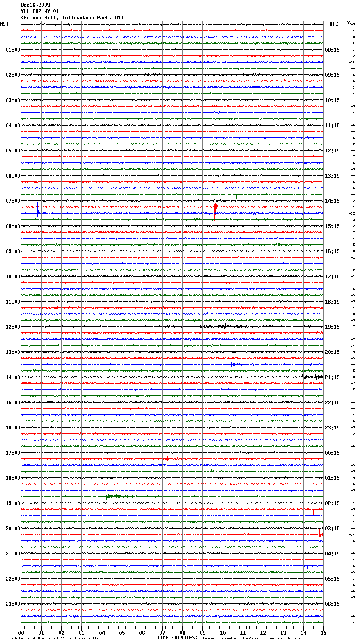Click the 00 minute tick label

21,633
